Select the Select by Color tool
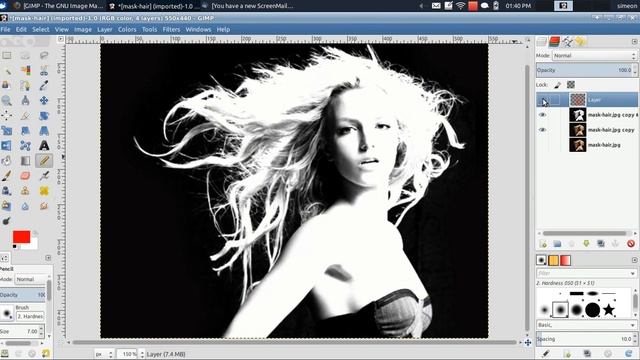The height and width of the screenshot is (360, 640). click(x=25, y=71)
